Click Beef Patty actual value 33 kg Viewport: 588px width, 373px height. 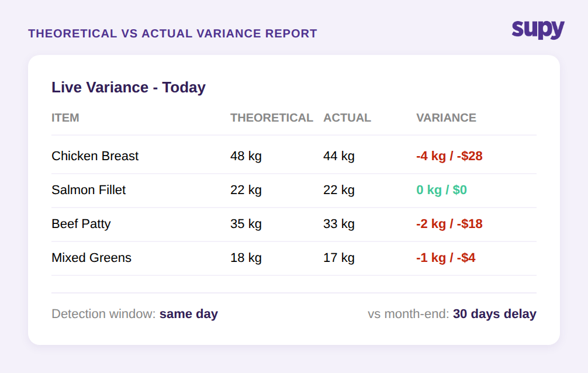coord(339,224)
